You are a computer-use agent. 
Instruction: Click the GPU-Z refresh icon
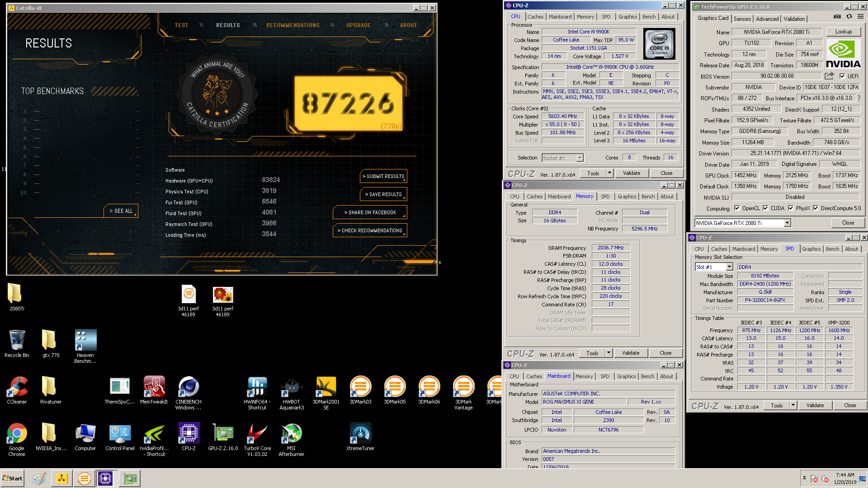click(849, 16)
